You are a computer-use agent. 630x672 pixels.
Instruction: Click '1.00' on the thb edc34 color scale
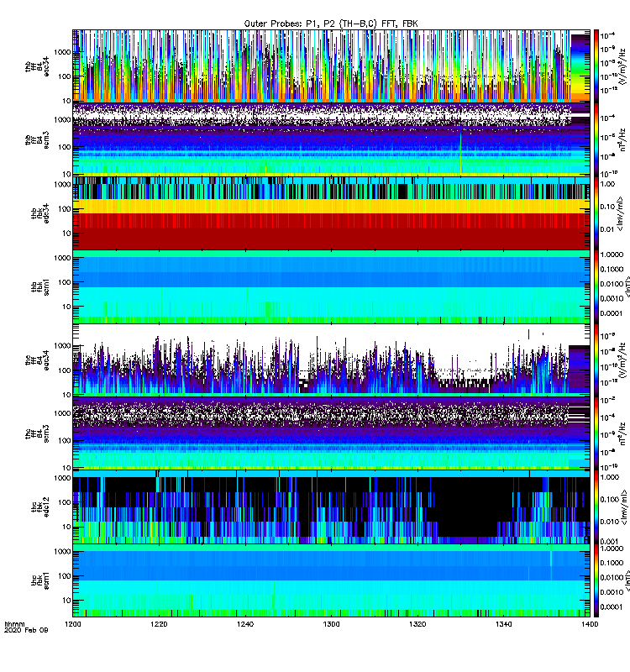pyautogui.click(x=607, y=184)
